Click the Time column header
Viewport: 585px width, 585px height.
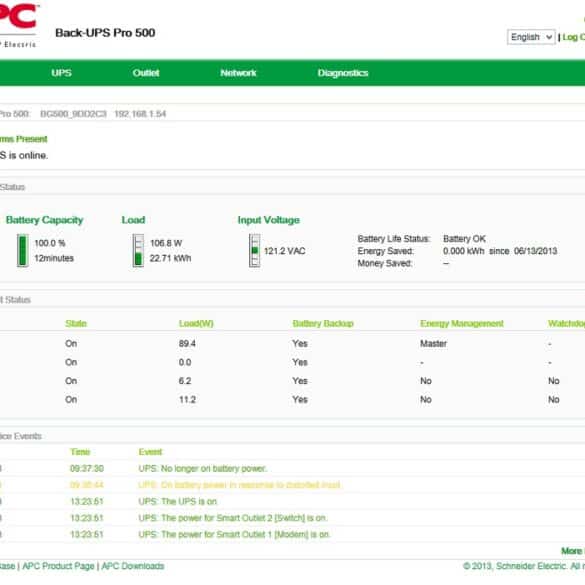pyautogui.click(x=81, y=452)
